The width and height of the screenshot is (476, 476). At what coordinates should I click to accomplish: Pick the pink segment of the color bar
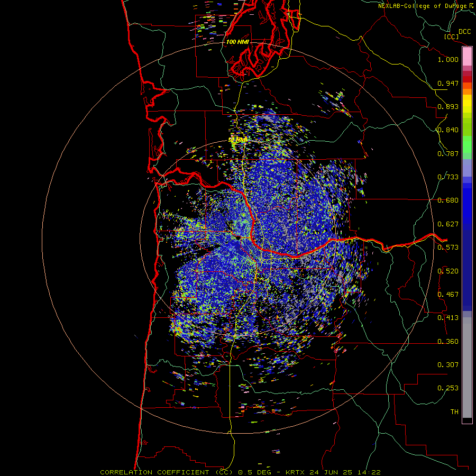coord(467,57)
